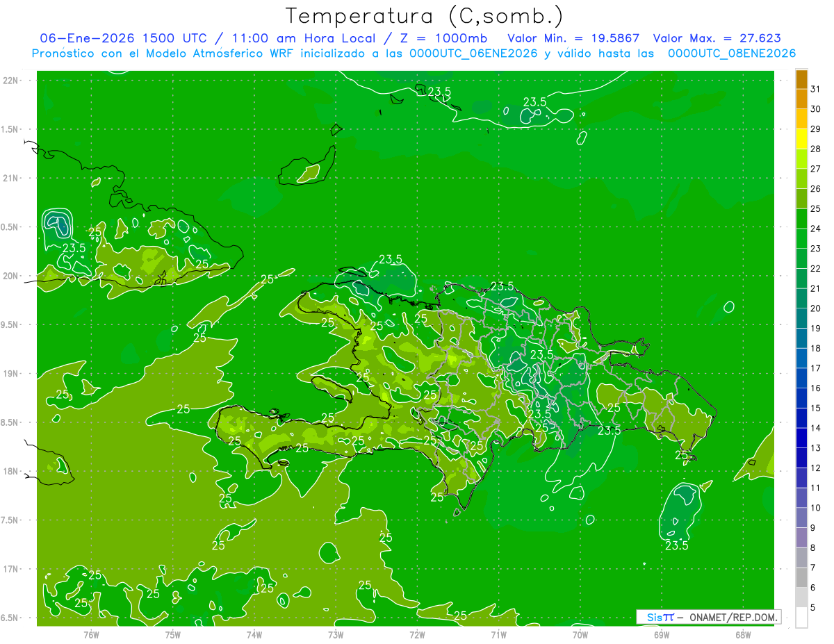Viewport: 834px width, 644px height.
Task: Click the legend value "22"
Action: point(816,269)
